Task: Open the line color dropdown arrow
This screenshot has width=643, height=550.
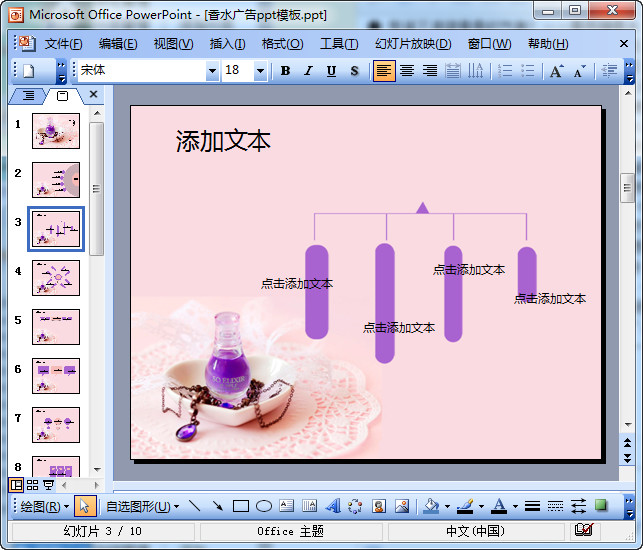Action: (481, 507)
